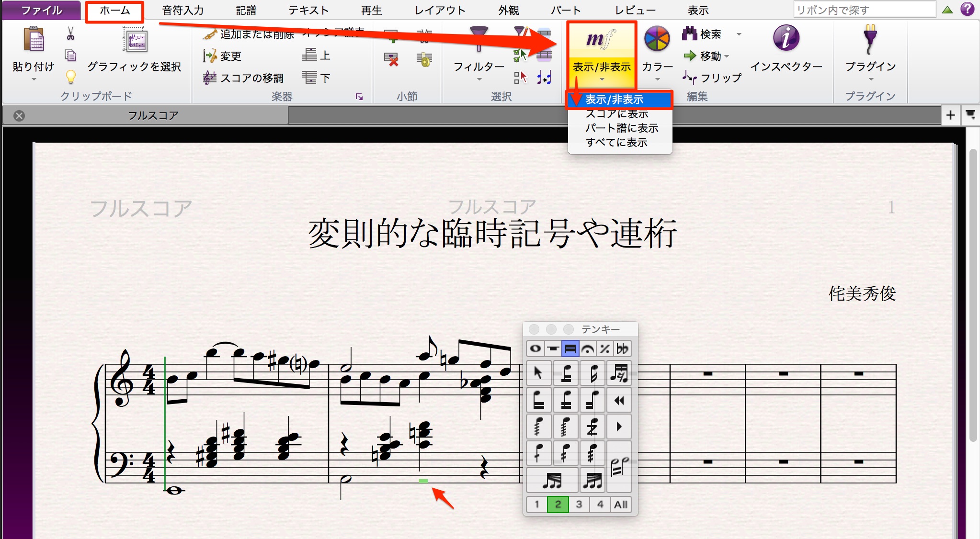Expand the Go To (移動) dropdown arrow
Image resolution: width=980 pixels, height=539 pixels.
coord(727,56)
